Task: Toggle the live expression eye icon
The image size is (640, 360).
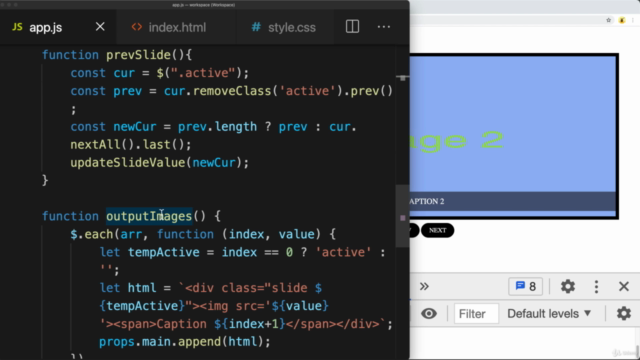Action: (x=429, y=313)
